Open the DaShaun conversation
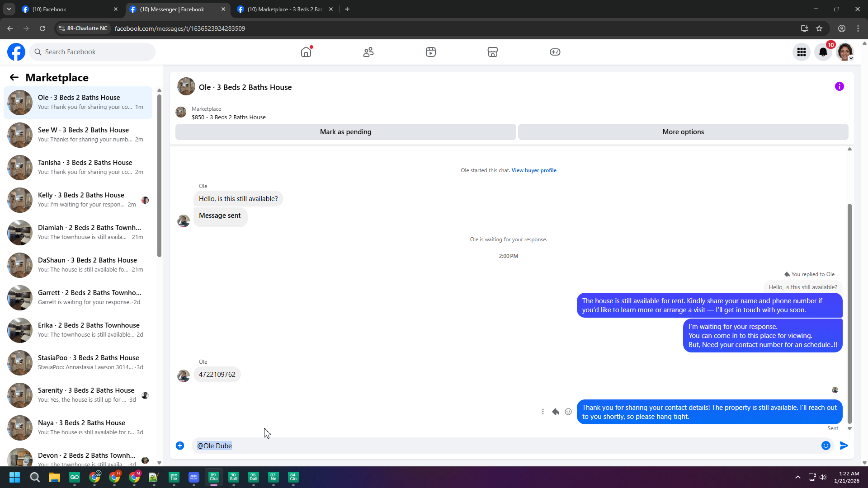Viewport: 868px width, 488px height. coord(78,265)
